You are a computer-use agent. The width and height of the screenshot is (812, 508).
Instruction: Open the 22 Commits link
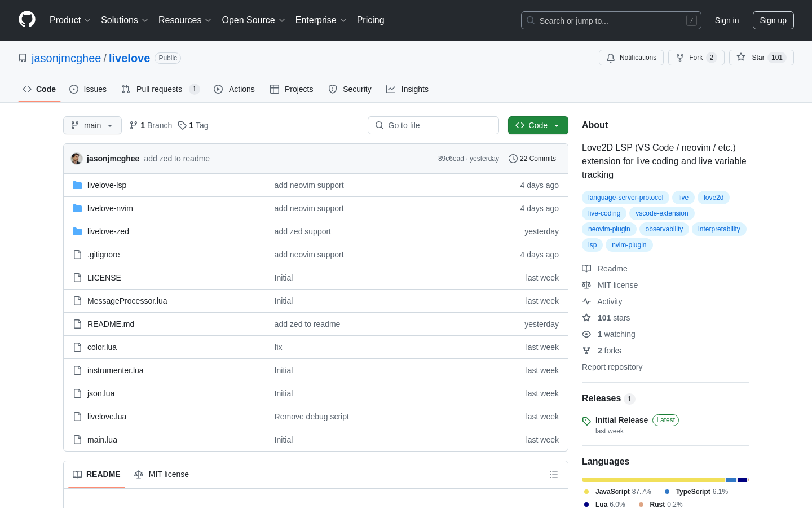(x=532, y=159)
